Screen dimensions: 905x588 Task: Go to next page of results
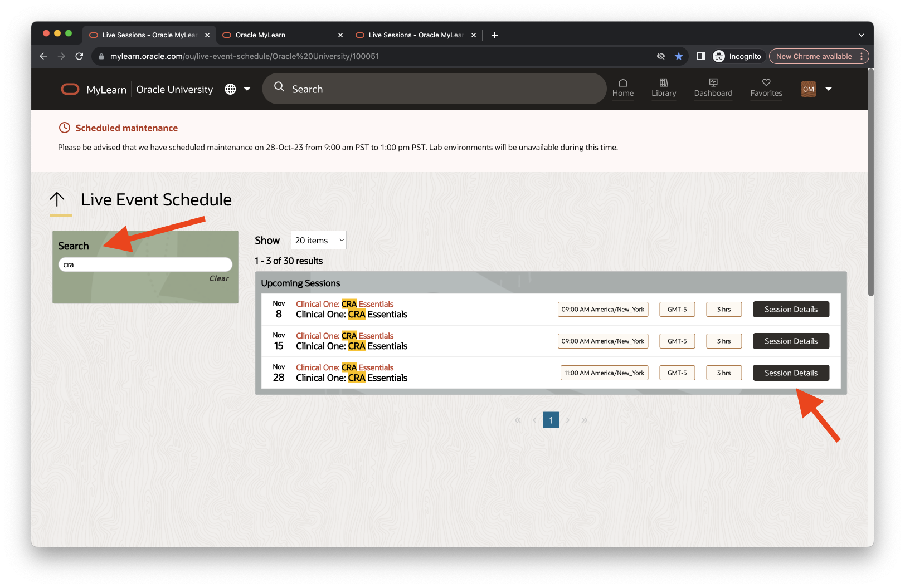pyautogui.click(x=568, y=420)
